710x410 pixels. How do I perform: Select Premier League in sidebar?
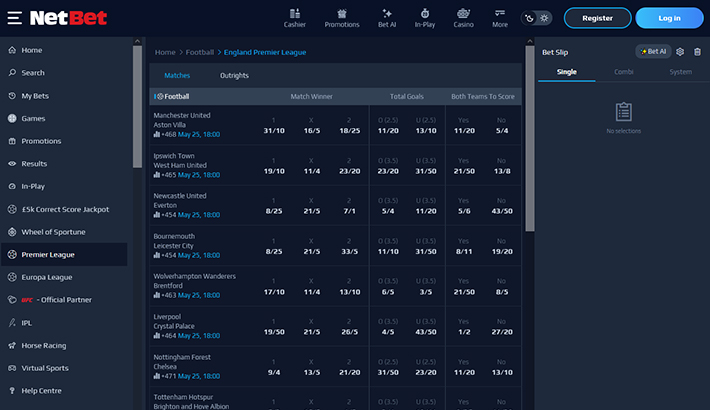click(x=64, y=255)
